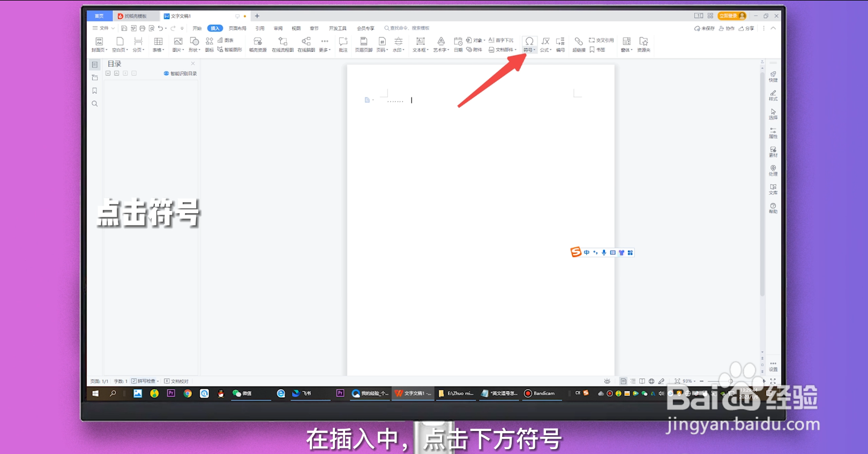Open the search icon in left sidebar
This screenshot has width=868, height=454.
point(95,104)
